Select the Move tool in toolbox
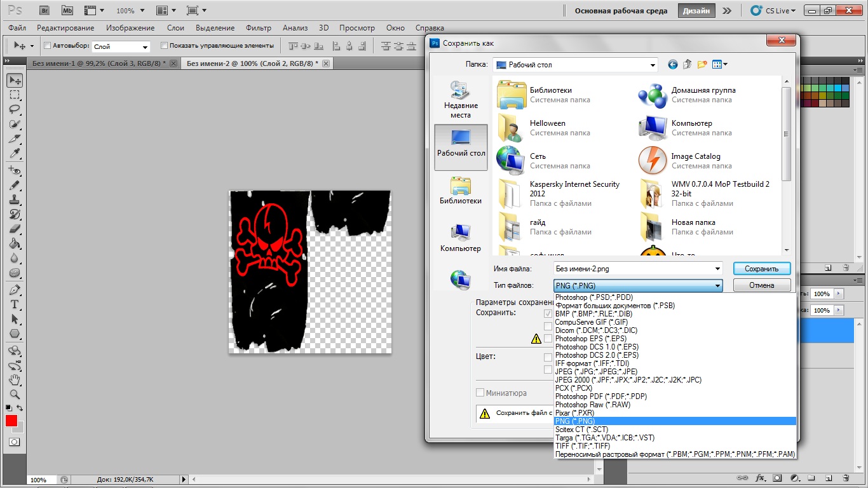This screenshot has width=868, height=488. click(15, 81)
